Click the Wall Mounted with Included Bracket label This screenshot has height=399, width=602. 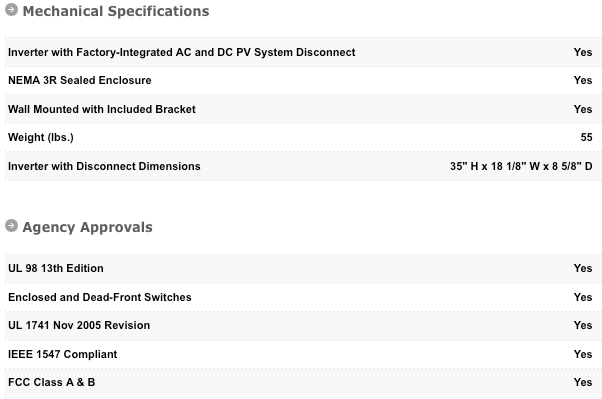(x=102, y=109)
